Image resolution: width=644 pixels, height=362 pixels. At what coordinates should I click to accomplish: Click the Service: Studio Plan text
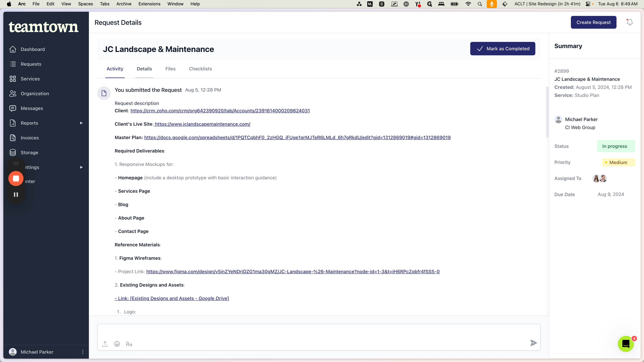(x=577, y=95)
